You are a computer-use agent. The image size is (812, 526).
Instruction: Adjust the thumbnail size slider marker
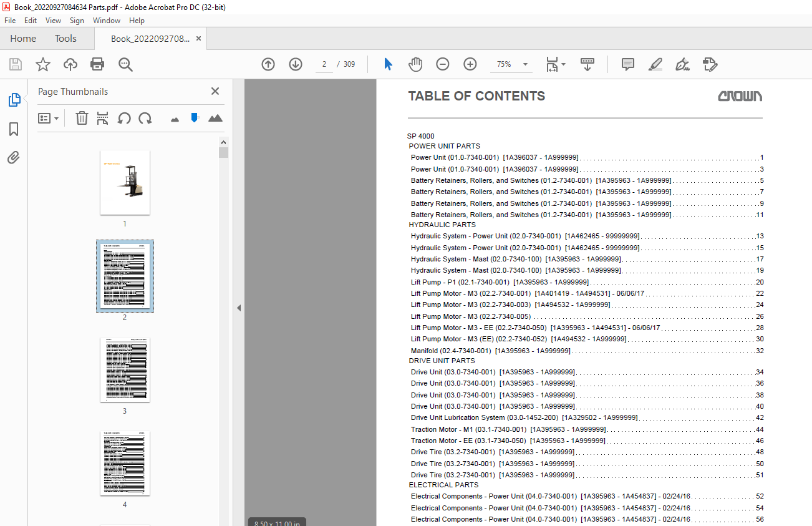[195, 117]
